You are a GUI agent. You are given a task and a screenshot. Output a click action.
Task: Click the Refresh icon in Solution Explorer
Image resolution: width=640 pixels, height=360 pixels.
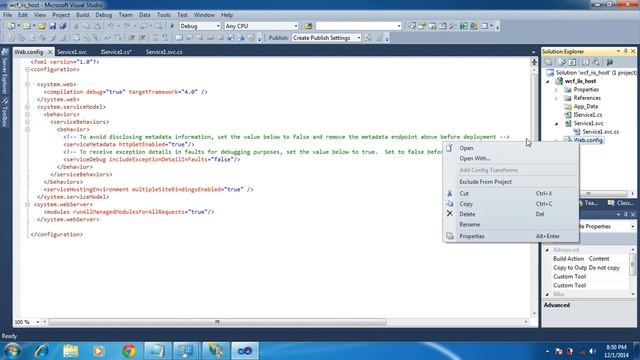pos(572,62)
